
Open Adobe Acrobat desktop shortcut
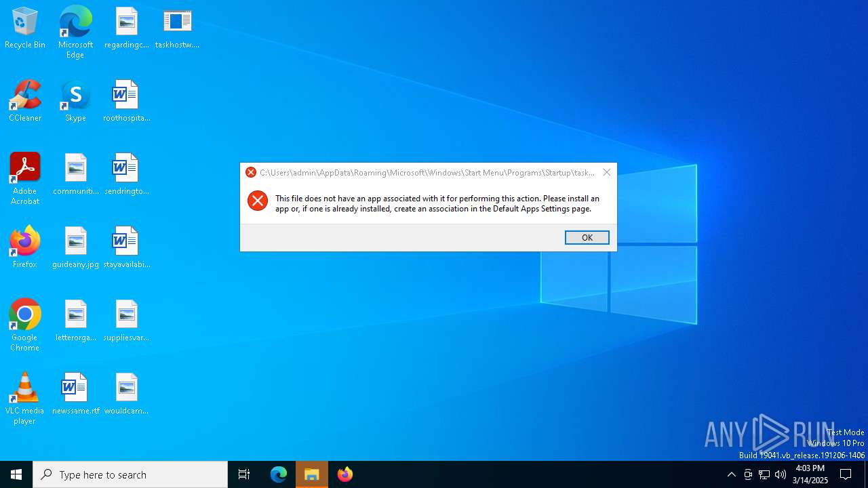pos(25,179)
